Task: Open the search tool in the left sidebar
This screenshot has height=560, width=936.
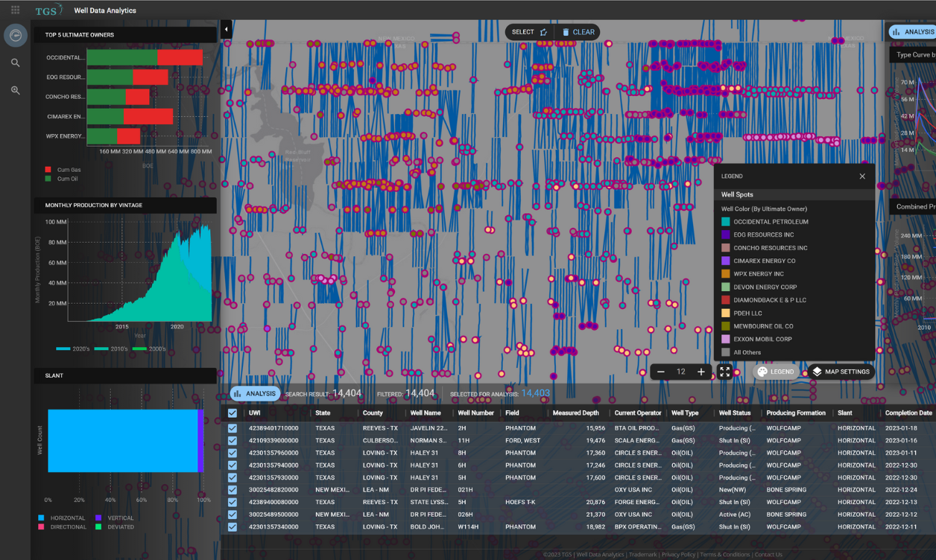Action: tap(15, 63)
